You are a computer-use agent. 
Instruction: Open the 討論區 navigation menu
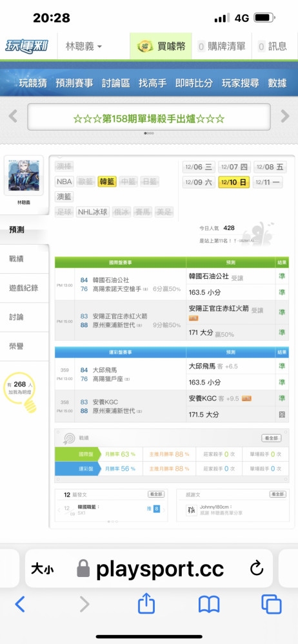(x=116, y=83)
